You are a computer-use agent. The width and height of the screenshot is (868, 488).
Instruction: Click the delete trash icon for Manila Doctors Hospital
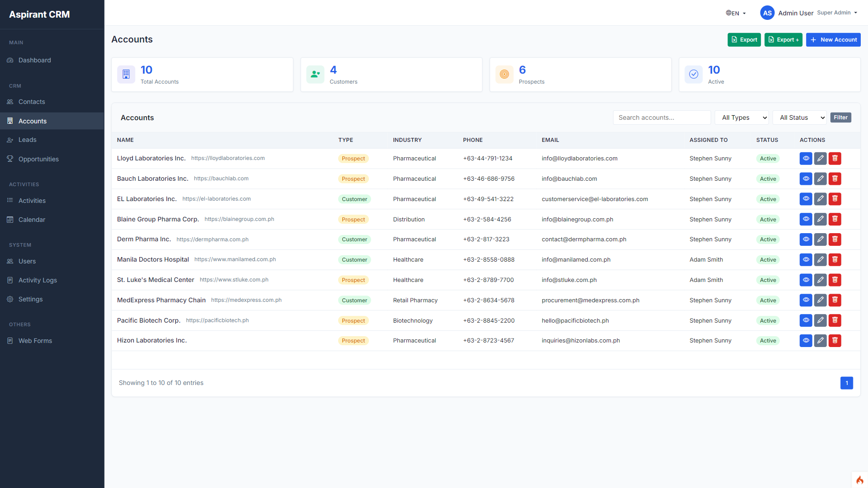click(x=835, y=260)
